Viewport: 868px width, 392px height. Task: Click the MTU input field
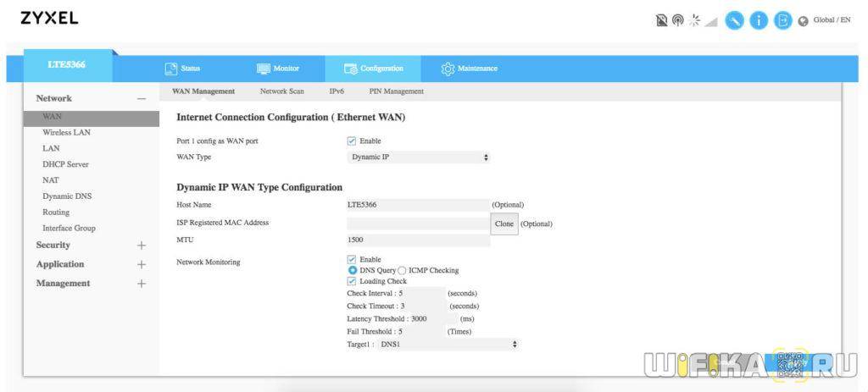418,240
